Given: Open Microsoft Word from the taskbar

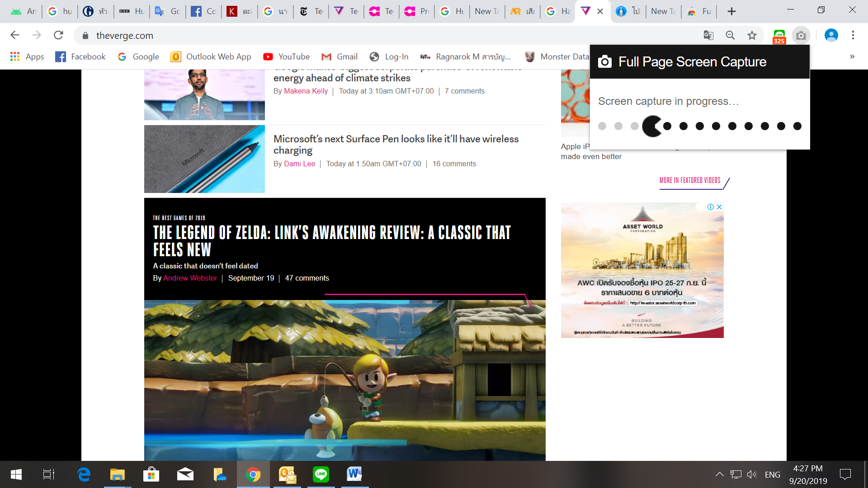Looking at the screenshot, I should pos(355,474).
